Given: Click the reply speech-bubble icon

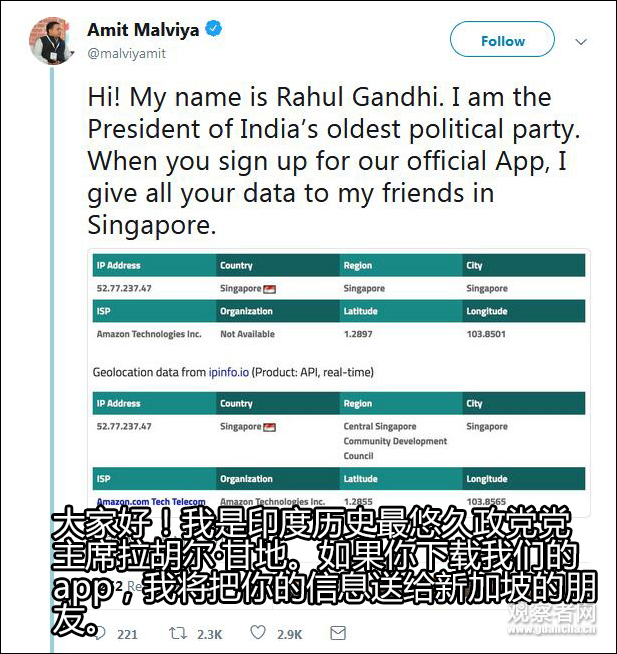Looking at the screenshot, I should point(96,633).
